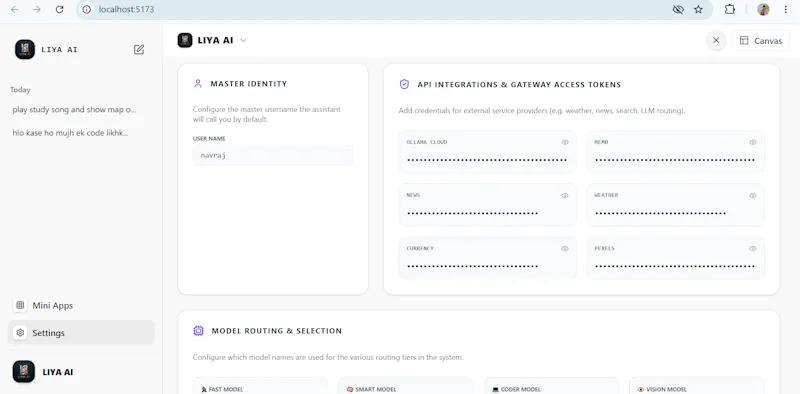Open the Canvas panel
The height and width of the screenshot is (394, 800).
point(761,40)
